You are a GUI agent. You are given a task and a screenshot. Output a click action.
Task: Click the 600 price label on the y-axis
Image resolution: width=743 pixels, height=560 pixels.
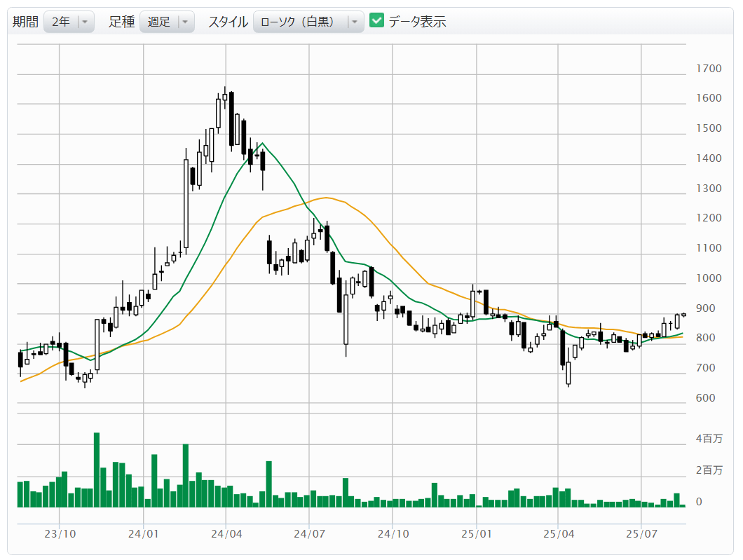[x=706, y=398]
